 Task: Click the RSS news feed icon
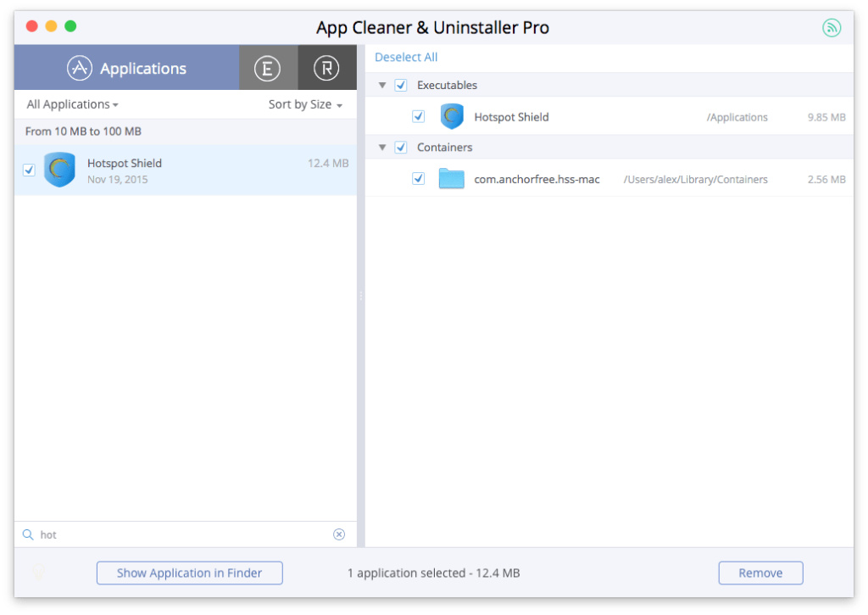coord(832,27)
